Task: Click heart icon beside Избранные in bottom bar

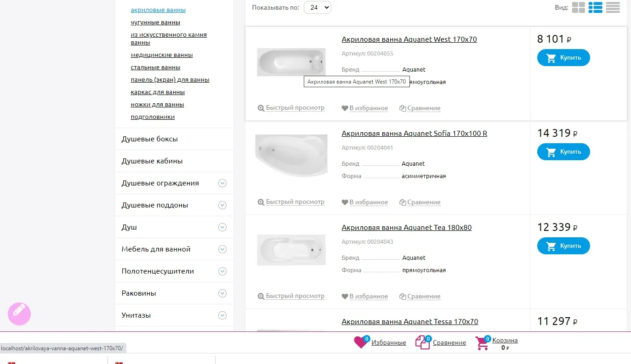Action: 361,342
